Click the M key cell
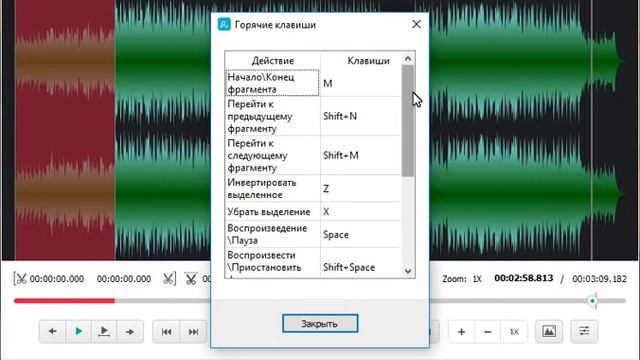Screen dimensions: 640x360 [361, 83]
